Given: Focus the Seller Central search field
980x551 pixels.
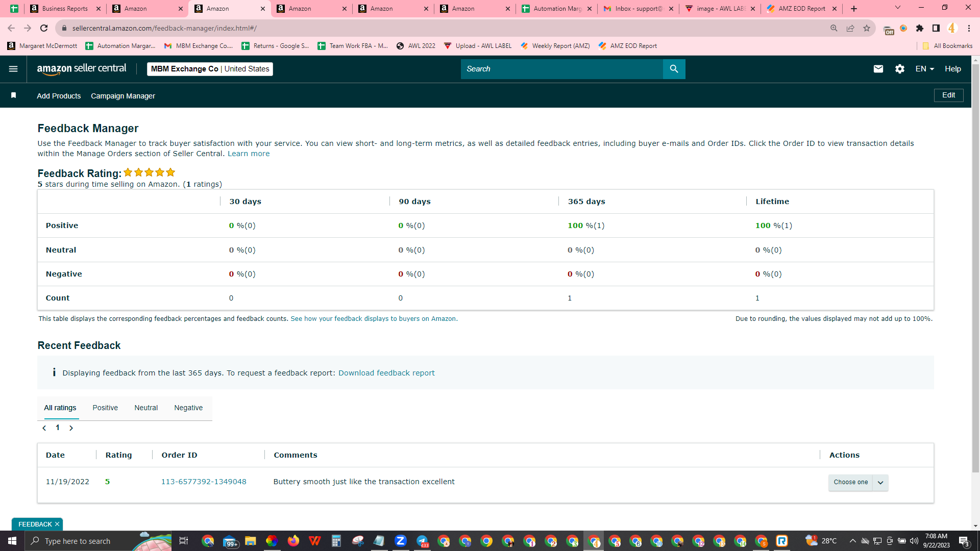Looking at the screenshot, I should (561, 69).
